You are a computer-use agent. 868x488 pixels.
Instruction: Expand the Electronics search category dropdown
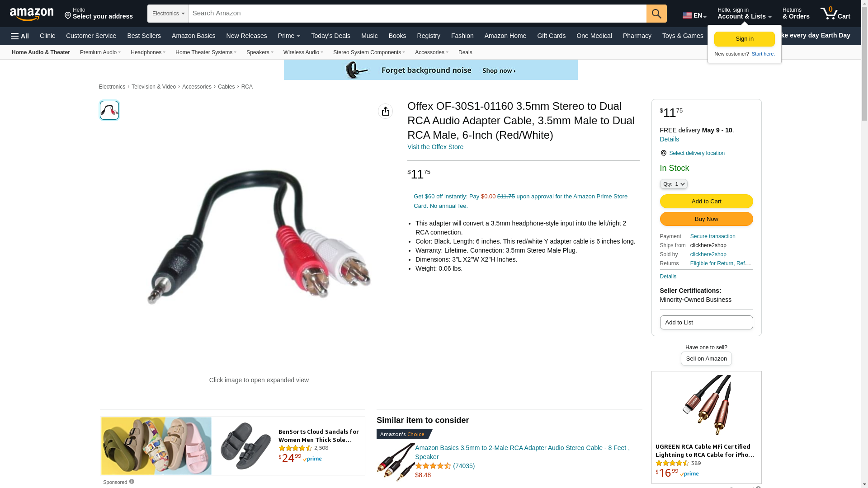click(x=168, y=14)
